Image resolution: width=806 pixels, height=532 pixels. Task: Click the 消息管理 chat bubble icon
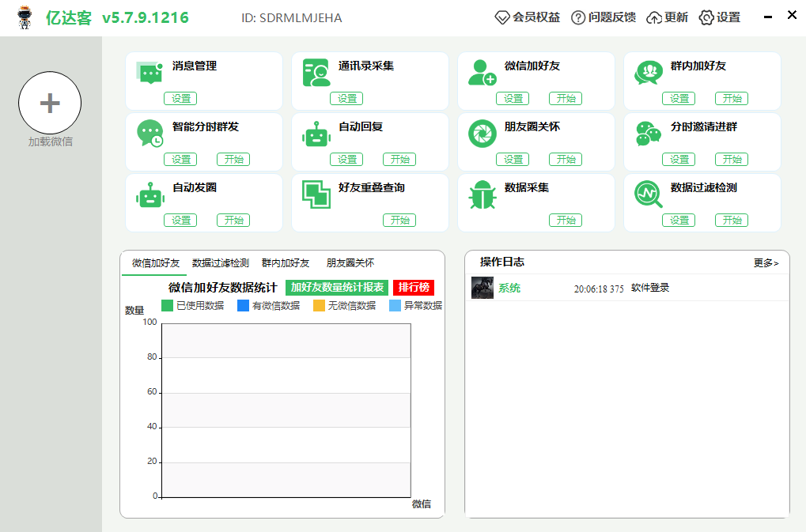149,73
